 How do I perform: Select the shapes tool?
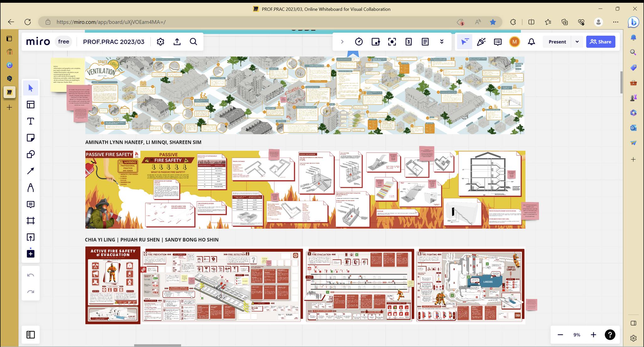[x=30, y=154]
